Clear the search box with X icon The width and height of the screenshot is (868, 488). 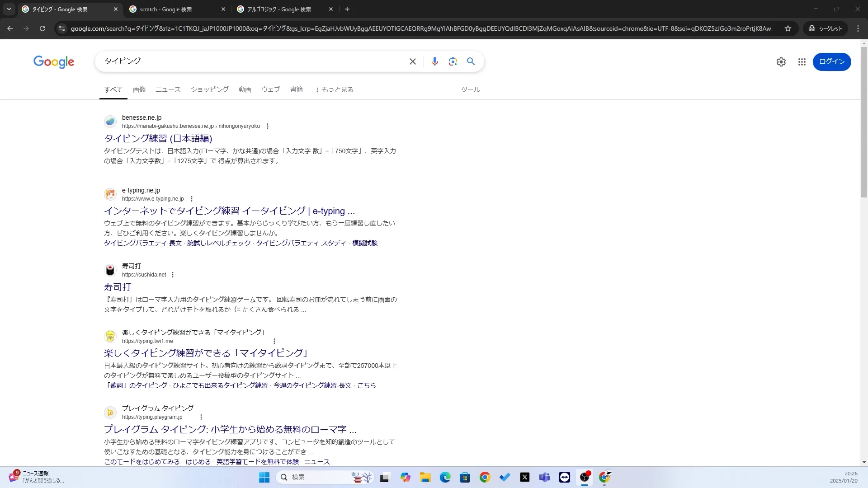point(412,61)
